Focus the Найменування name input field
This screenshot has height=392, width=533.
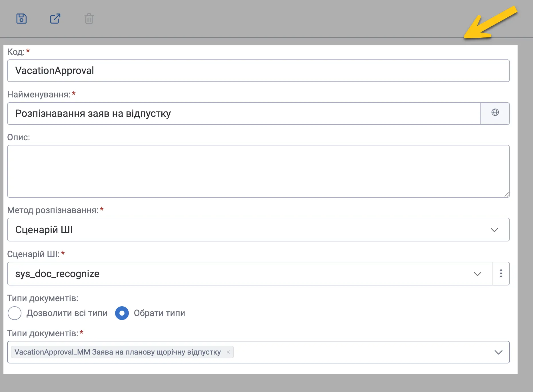click(x=244, y=113)
